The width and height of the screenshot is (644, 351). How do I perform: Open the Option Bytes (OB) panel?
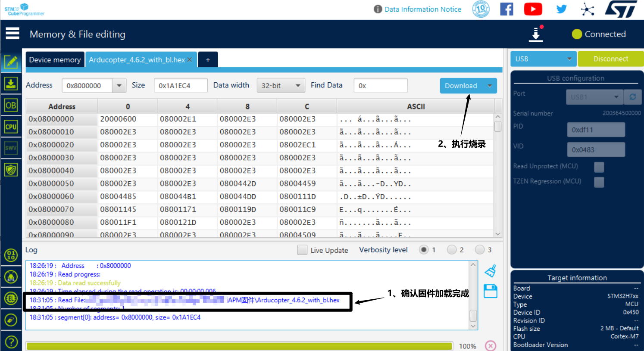[11, 105]
